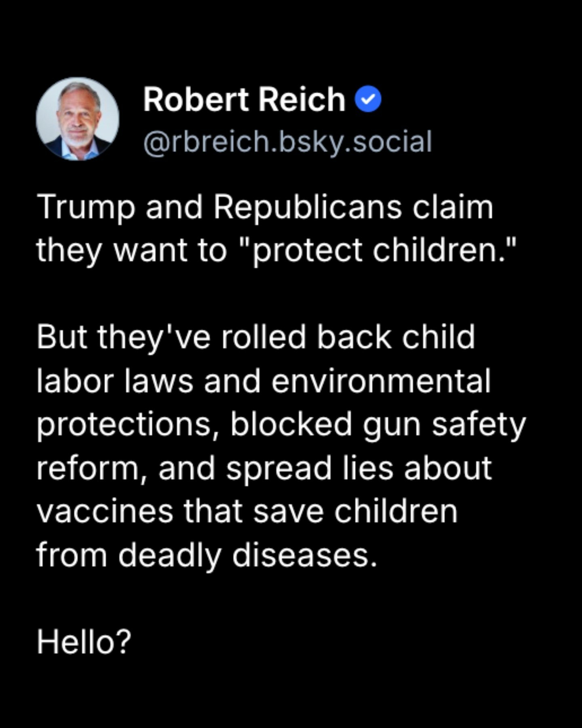Click the word "vaccines" in the post
Viewport: 582px width, 728px height.
coord(105,511)
